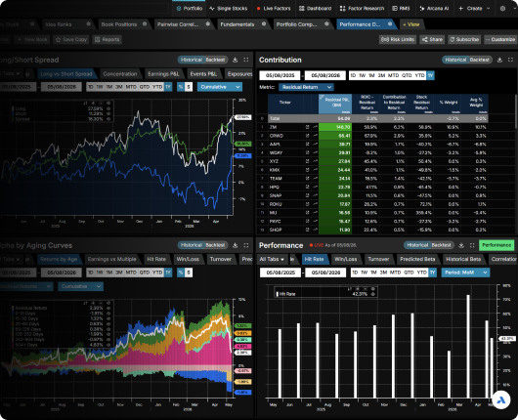518x420 pixels.
Task: Open settings gear on Book Positions tab
Action: pyautogui.click(x=145, y=24)
